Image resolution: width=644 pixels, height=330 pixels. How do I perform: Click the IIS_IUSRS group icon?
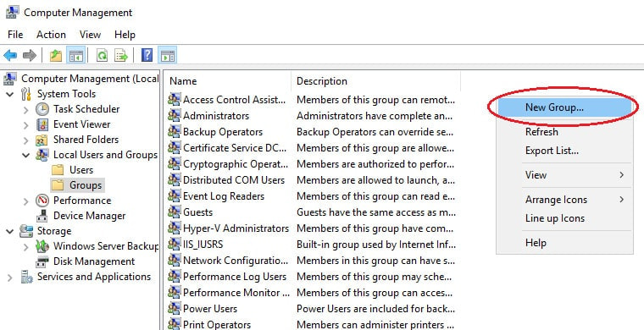pyautogui.click(x=175, y=245)
